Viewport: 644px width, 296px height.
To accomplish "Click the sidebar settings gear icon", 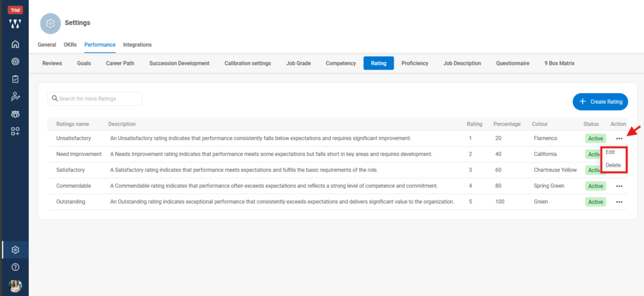I will [15, 249].
